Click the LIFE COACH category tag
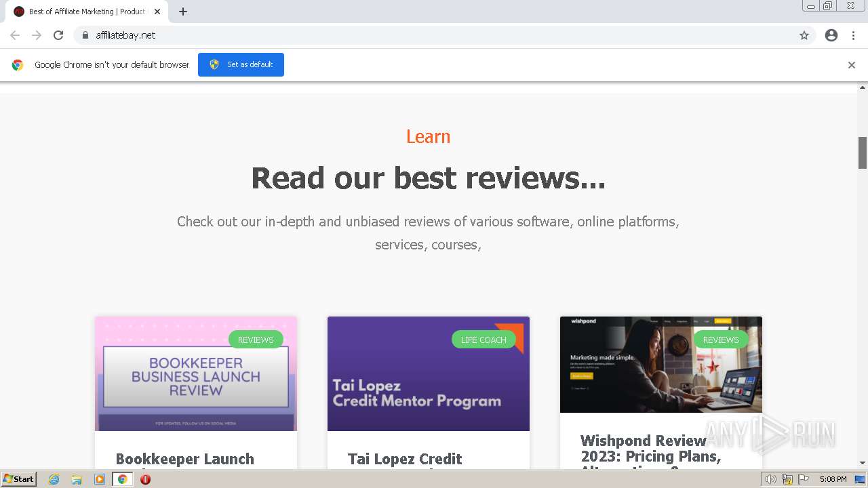Image resolution: width=868 pixels, height=488 pixels. tap(484, 340)
